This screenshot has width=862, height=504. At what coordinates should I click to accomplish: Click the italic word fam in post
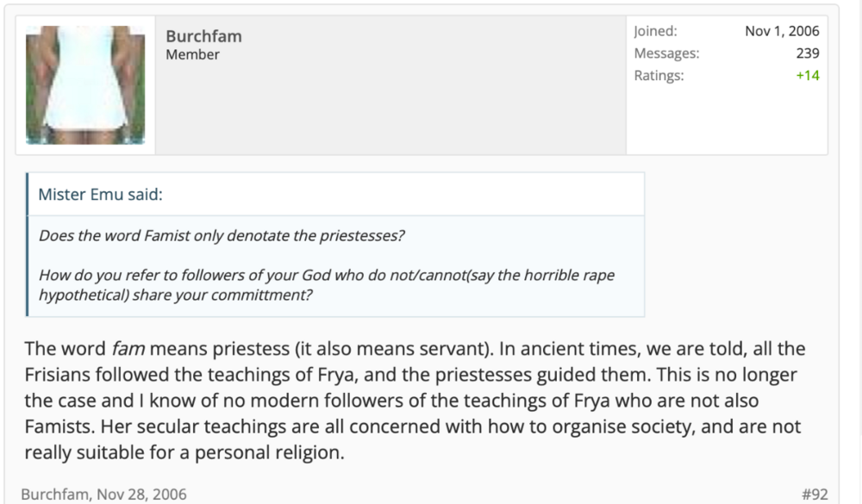(128, 348)
